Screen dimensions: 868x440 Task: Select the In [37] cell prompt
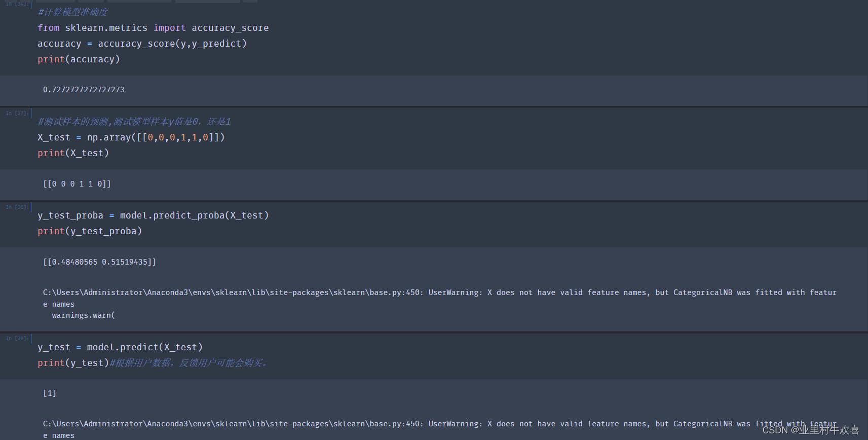coord(17,114)
